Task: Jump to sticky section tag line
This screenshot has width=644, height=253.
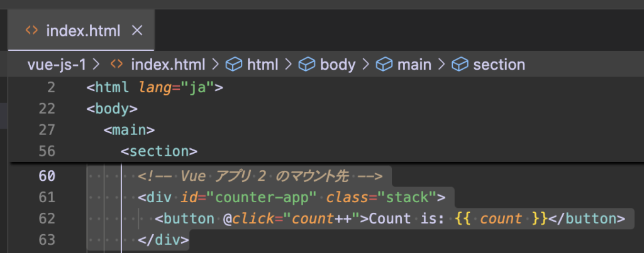Action: pos(159,151)
